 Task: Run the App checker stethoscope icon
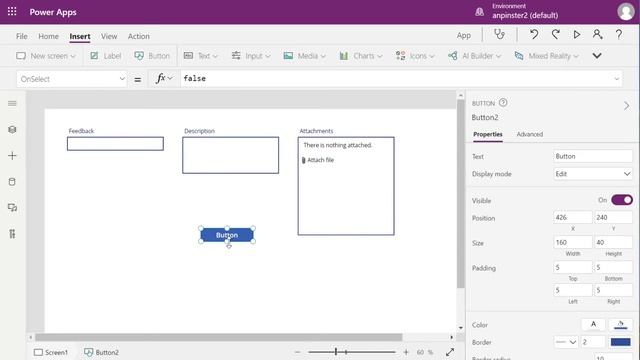point(499,34)
